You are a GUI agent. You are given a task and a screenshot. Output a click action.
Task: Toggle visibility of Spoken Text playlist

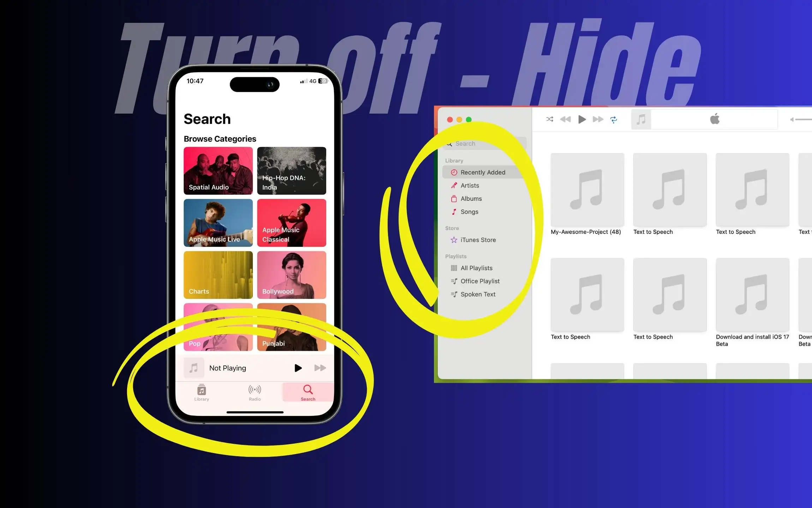point(478,294)
